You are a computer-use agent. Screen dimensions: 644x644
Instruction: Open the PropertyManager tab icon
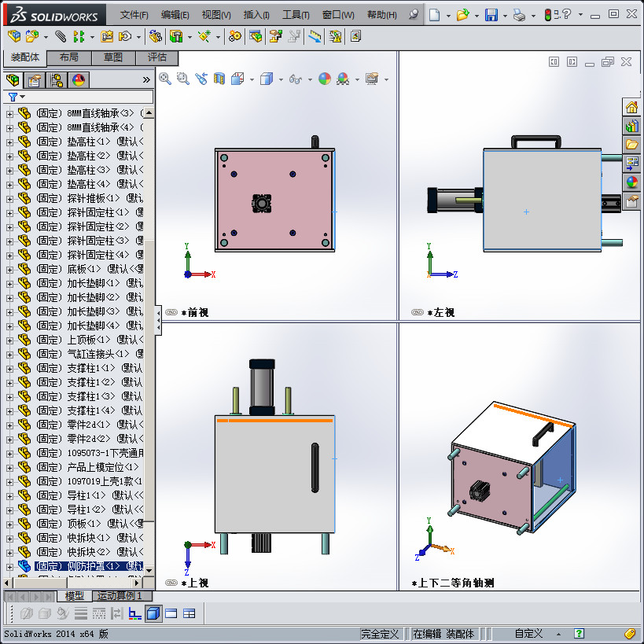click(x=35, y=79)
